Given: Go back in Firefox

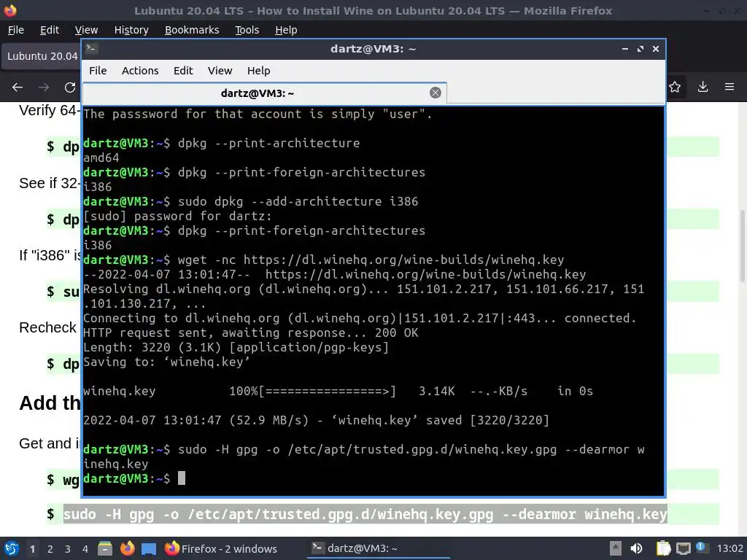Looking at the screenshot, I should [18, 87].
